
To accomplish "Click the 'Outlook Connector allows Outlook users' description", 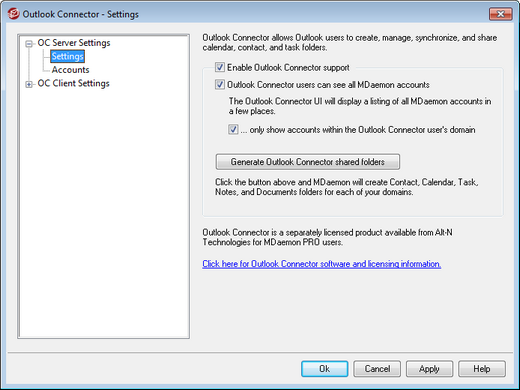I will tap(350, 43).
